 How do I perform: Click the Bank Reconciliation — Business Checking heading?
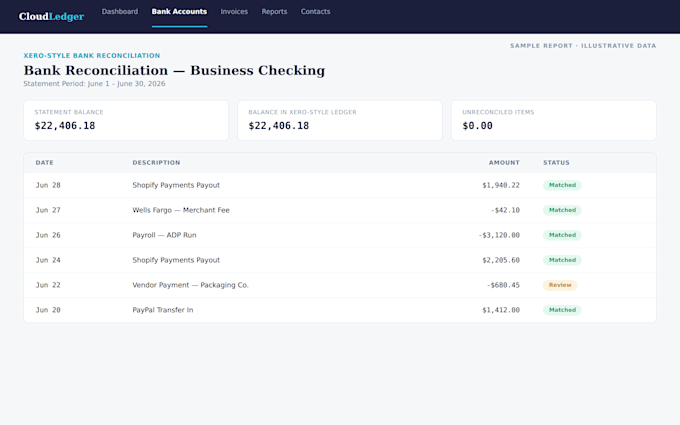174,70
